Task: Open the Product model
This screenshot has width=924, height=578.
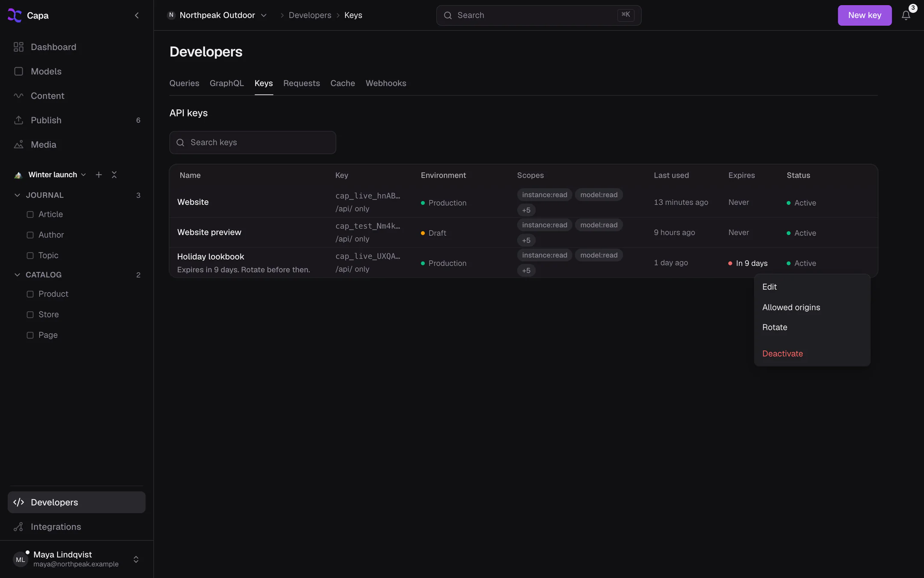Action: point(53,294)
